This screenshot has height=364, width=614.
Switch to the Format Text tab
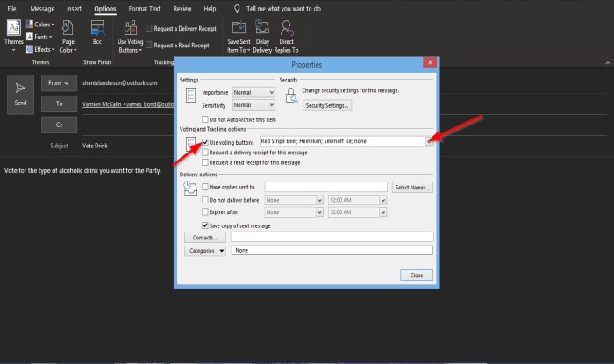coord(144,9)
